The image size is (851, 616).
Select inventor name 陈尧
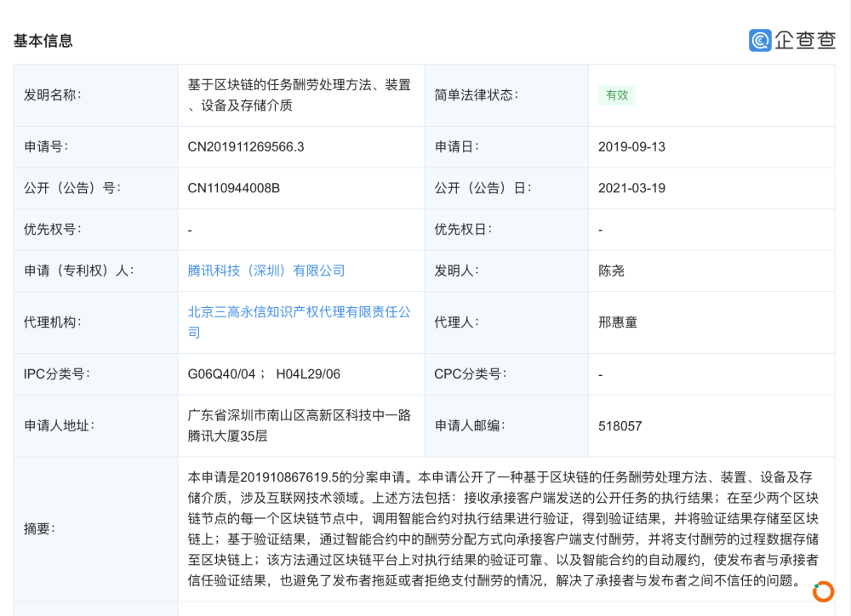611,271
